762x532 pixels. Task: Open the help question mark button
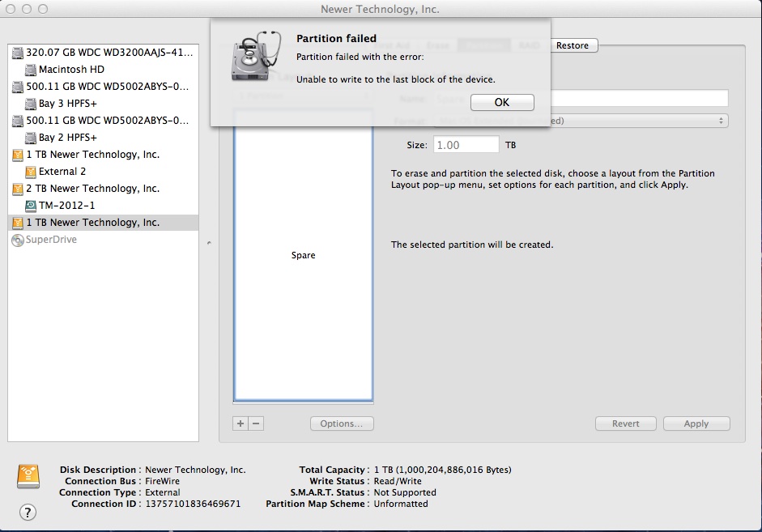(28, 512)
